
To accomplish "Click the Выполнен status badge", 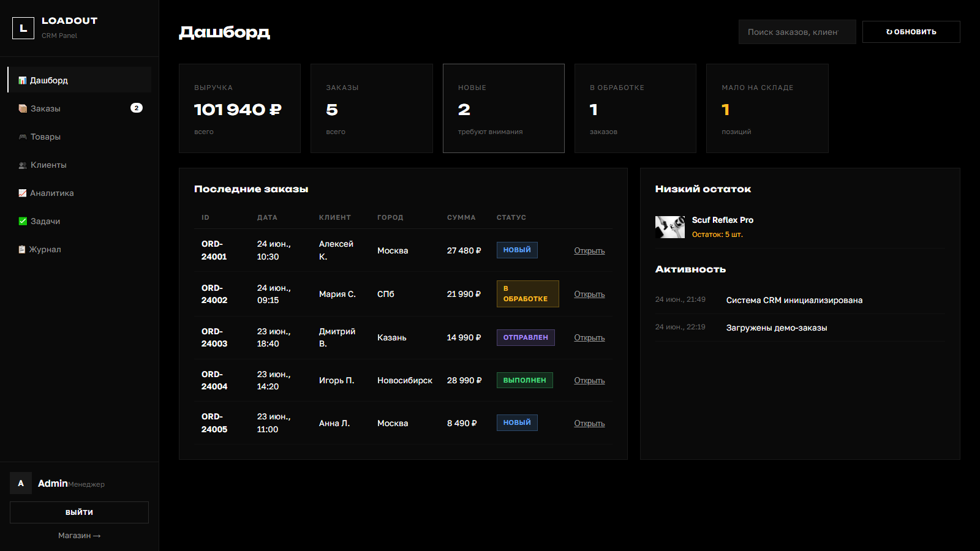I will [524, 380].
